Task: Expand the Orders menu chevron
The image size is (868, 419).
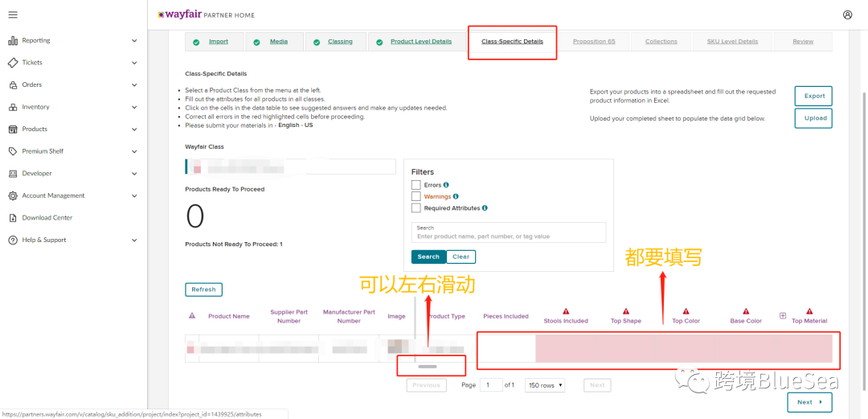Action: [x=134, y=84]
